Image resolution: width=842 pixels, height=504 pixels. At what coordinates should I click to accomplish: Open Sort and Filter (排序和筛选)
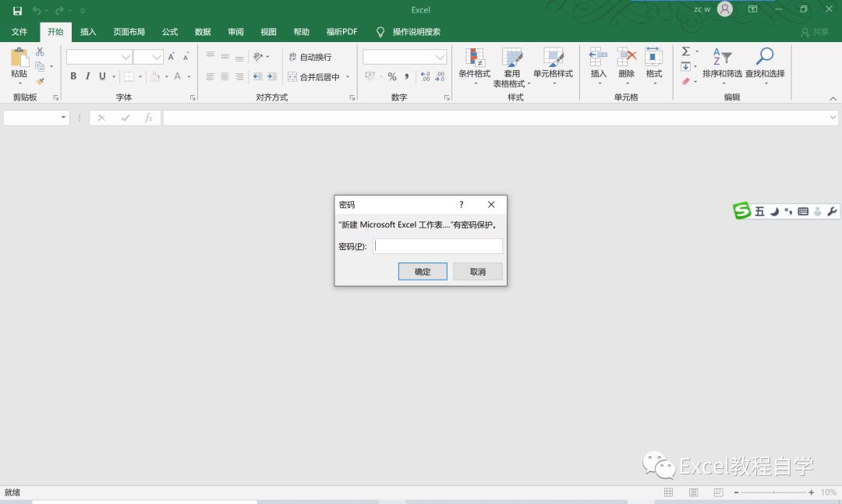click(x=722, y=65)
